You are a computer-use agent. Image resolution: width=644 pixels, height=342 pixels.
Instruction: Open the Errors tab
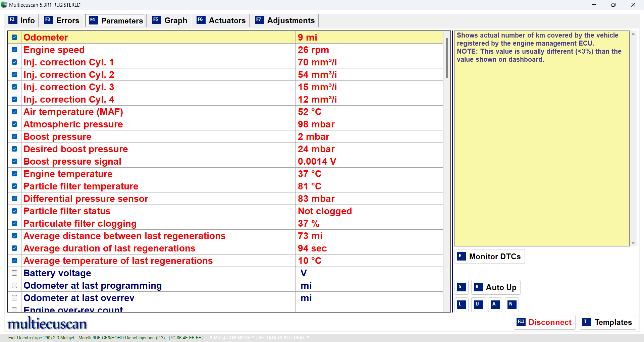point(62,20)
